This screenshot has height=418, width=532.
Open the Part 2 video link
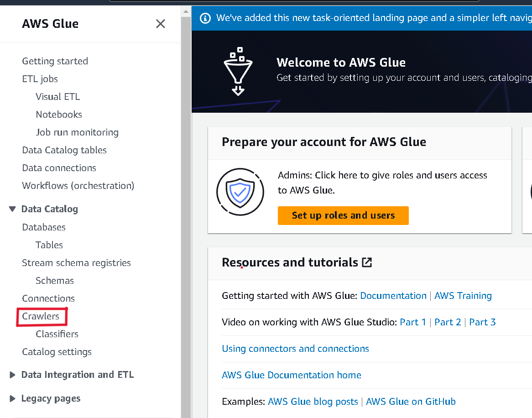tap(448, 322)
